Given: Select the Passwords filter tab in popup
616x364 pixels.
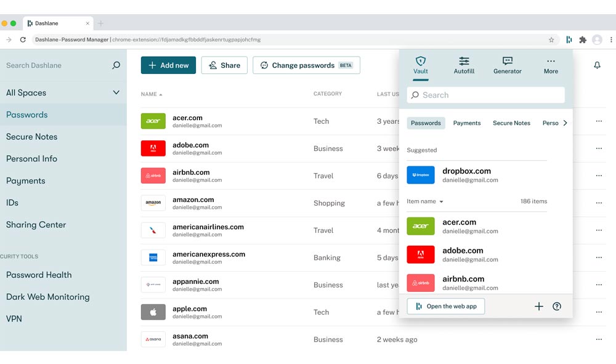Looking at the screenshot, I should tap(426, 123).
